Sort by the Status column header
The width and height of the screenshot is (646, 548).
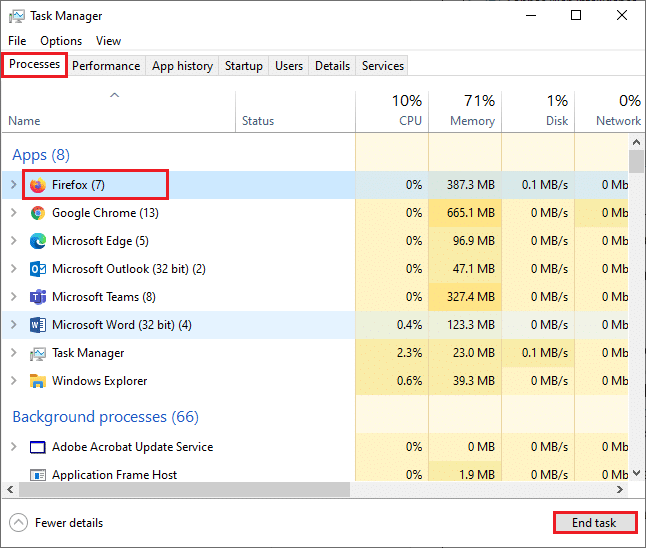tap(295, 112)
